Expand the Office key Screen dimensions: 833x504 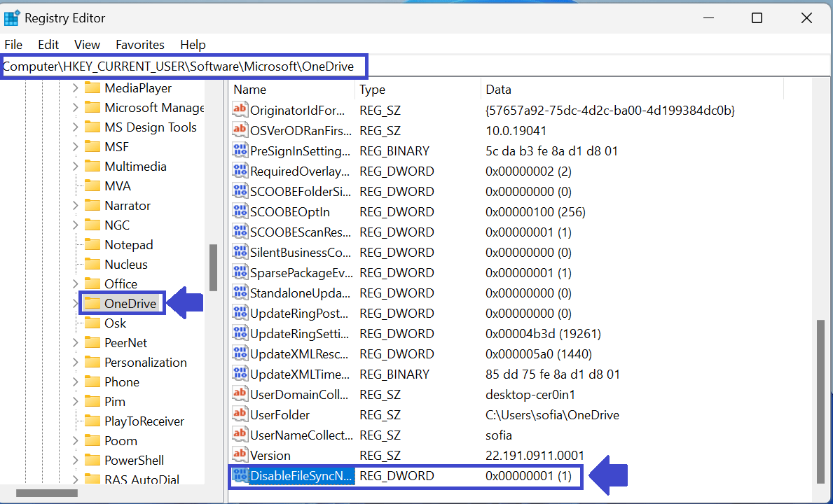(75, 283)
